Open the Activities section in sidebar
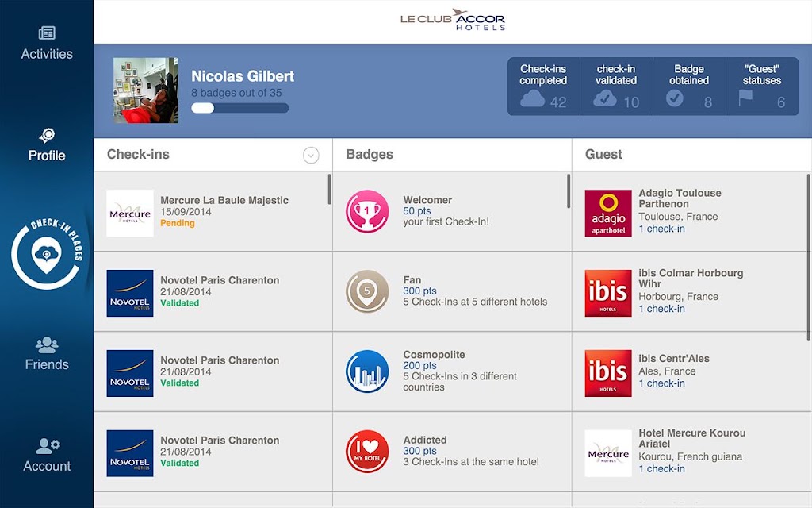 tap(47, 43)
